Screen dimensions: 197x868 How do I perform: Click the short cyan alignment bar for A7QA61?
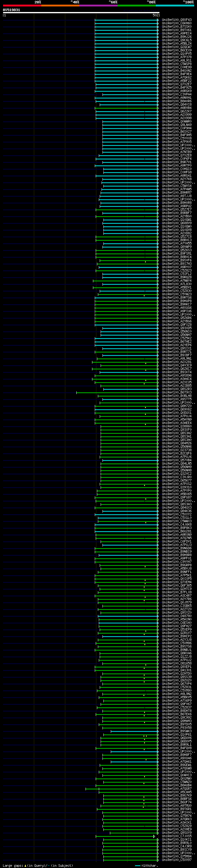tap(135, 761)
